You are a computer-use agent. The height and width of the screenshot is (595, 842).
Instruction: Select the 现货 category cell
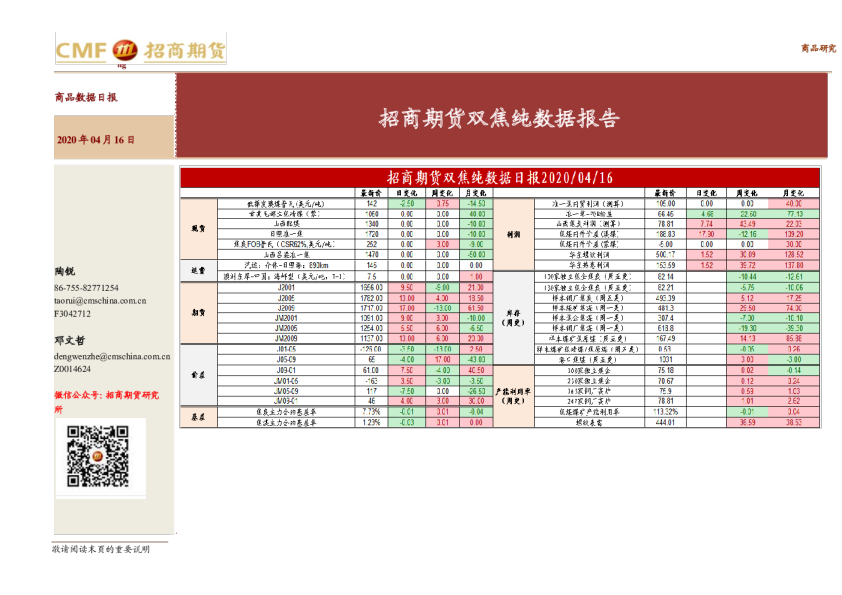[x=197, y=228]
